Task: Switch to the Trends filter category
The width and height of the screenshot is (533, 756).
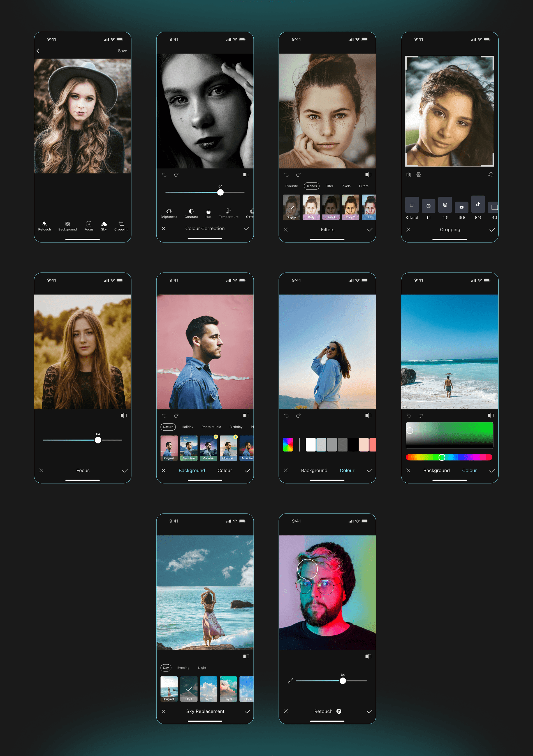Action: [x=312, y=186]
